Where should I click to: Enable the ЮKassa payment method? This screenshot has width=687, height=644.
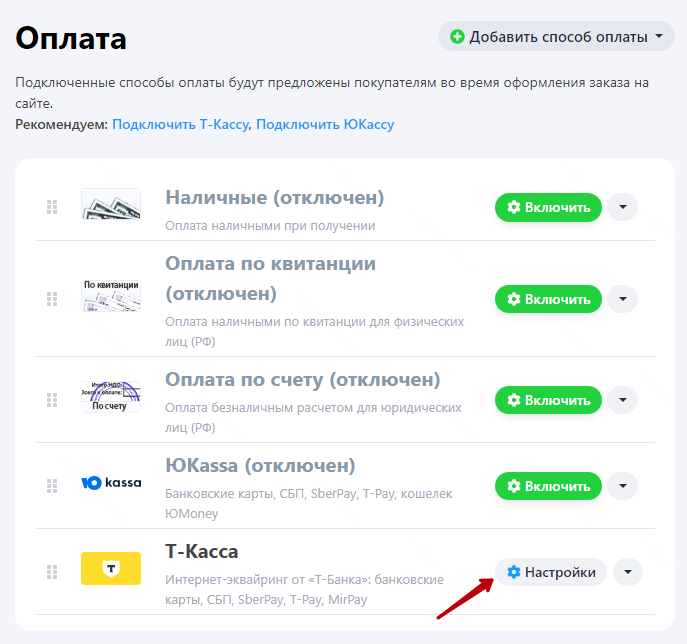(x=548, y=486)
